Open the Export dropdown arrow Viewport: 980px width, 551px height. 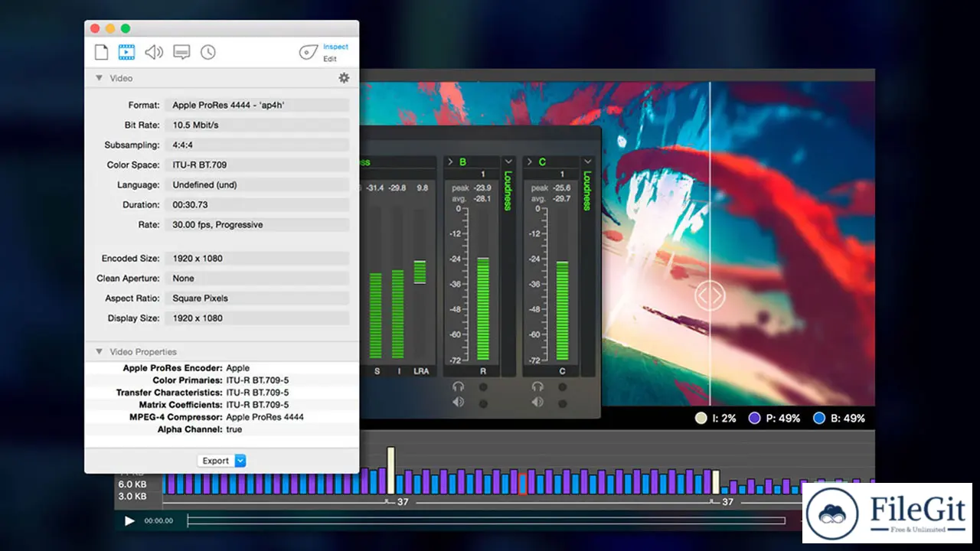pos(240,461)
